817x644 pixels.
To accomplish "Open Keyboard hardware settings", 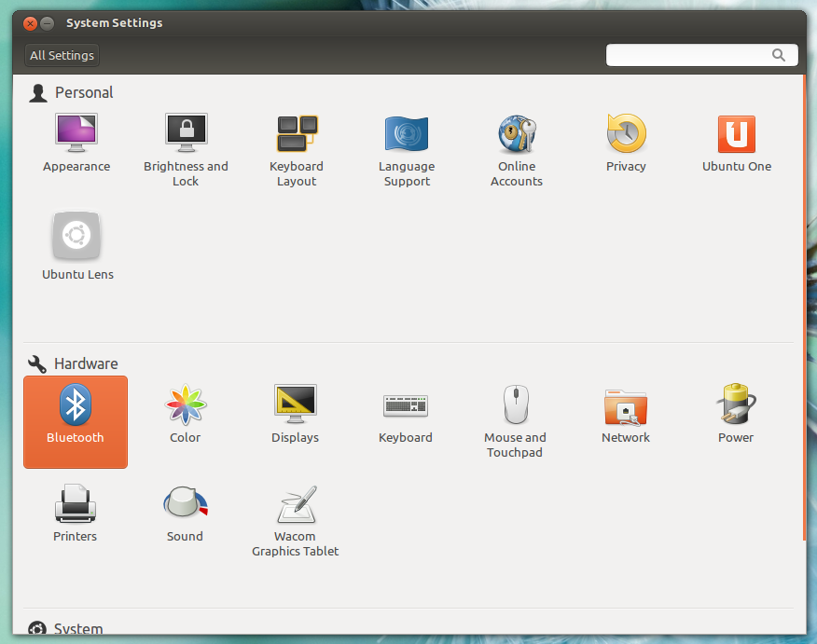I will tap(406, 405).
